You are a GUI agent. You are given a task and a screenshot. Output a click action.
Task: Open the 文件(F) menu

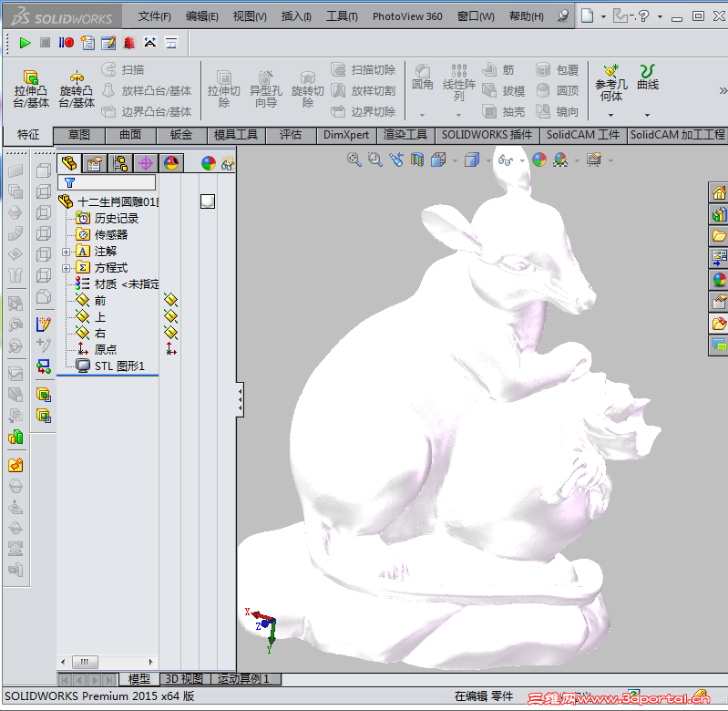pyautogui.click(x=155, y=16)
